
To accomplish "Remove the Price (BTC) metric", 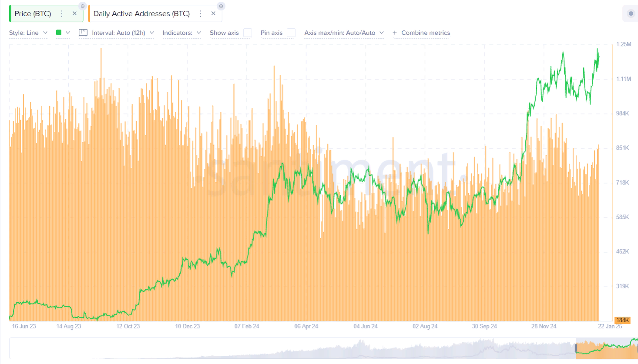I will pos(74,13).
